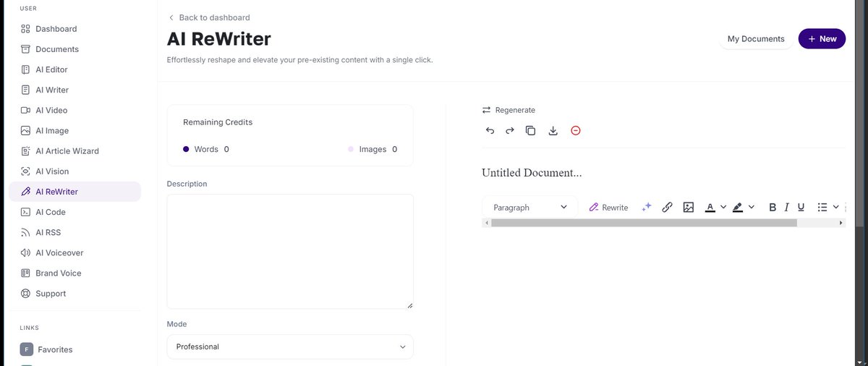Open Favorites link in sidebar

56,349
